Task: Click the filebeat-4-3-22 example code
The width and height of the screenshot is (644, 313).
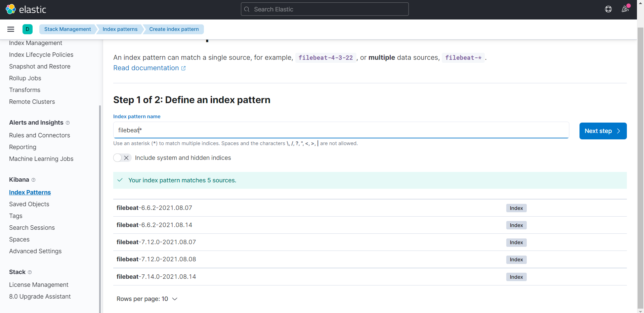Action: (x=326, y=58)
